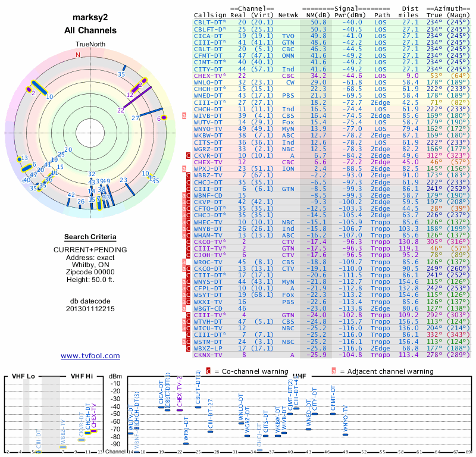Screen dimensions: 476x457
Task: Select the 'Height: 50.0 ft.' line
Action: (90, 279)
